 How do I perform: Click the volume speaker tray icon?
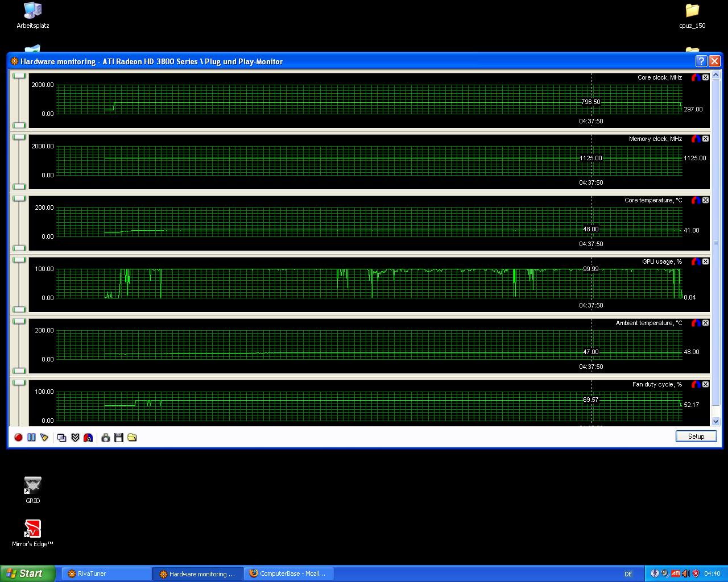click(x=685, y=573)
